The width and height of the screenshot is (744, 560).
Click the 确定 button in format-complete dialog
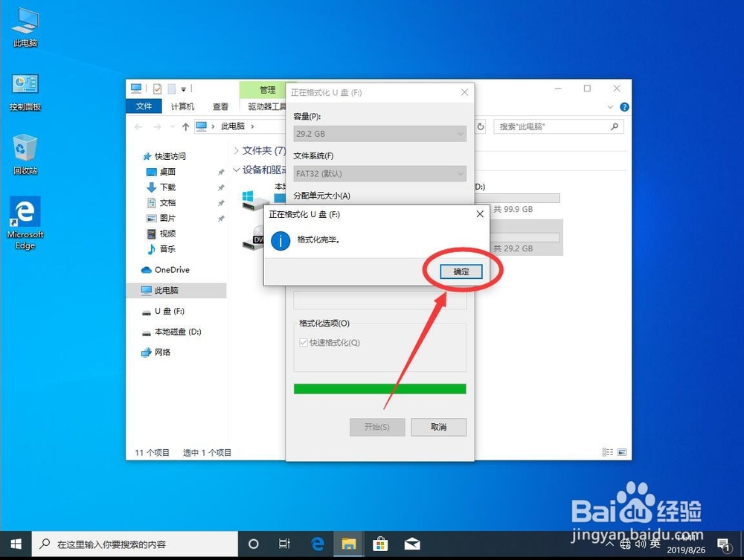tap(461, 271)
